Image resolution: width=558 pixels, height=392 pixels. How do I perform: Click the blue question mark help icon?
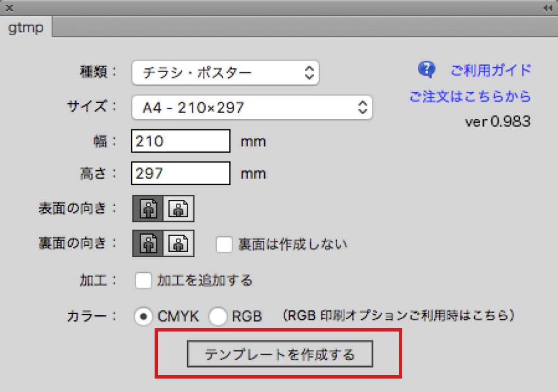(426, 70)
